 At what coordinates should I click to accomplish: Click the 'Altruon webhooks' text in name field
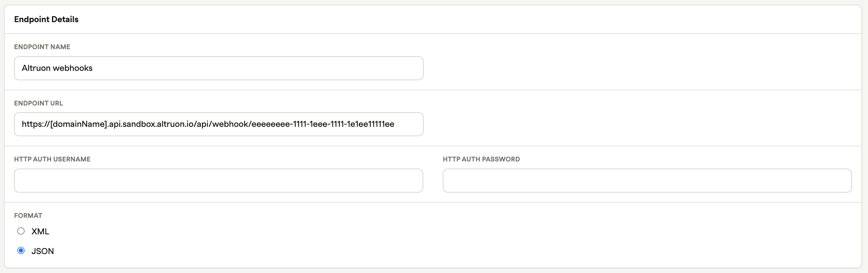coord(57,68)
